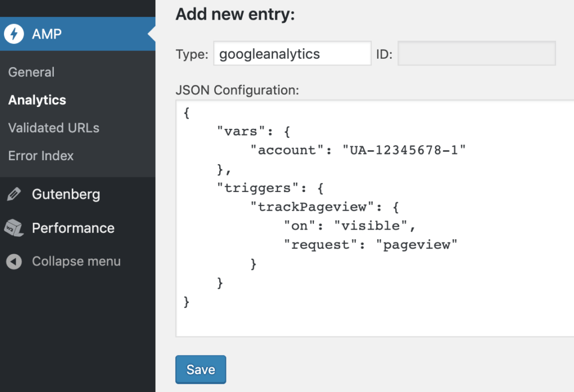
Task: Select the Analytics submenu item
Action: 37,100
